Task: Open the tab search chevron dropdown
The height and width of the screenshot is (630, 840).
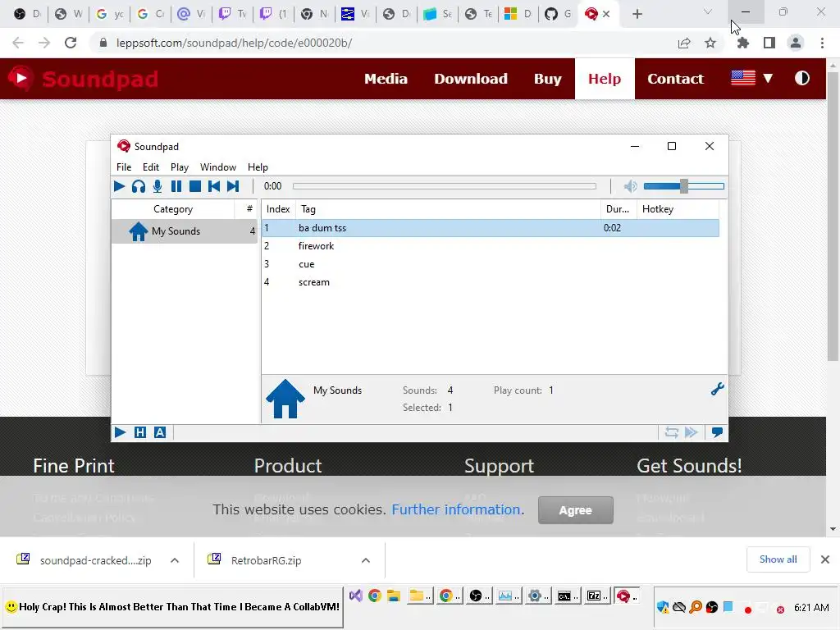Action: click(x=708, y=11)
